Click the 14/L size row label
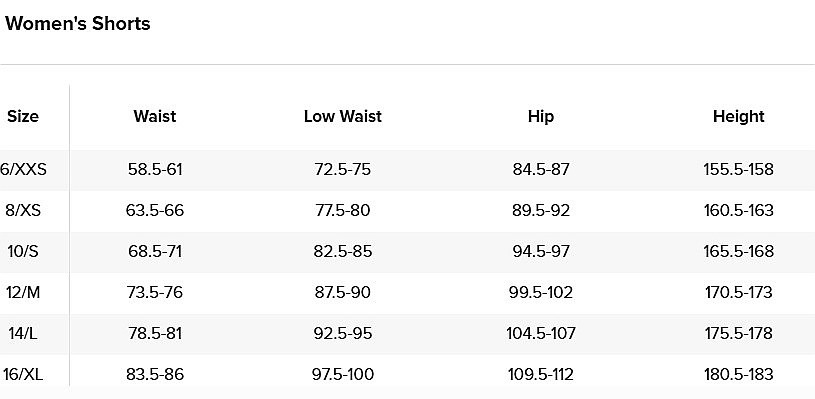This screenshot has height=399, width=815. coord(23,333)
